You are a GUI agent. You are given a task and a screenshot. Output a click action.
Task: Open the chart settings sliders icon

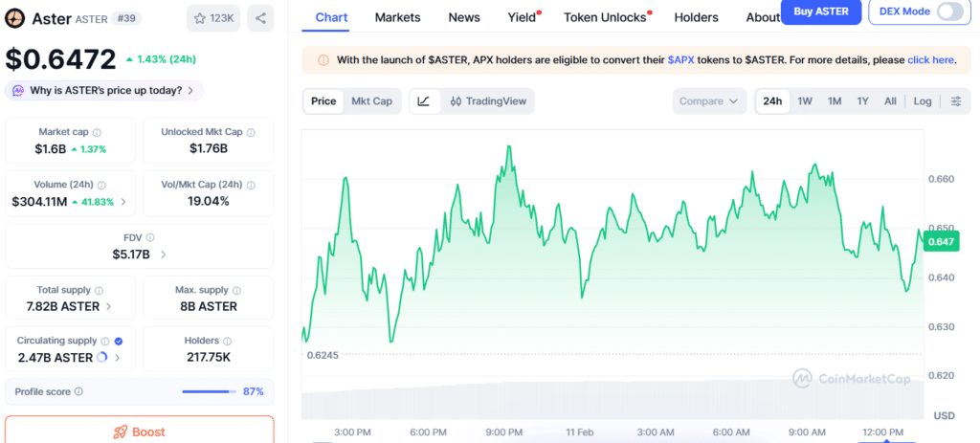click(956, 101)
